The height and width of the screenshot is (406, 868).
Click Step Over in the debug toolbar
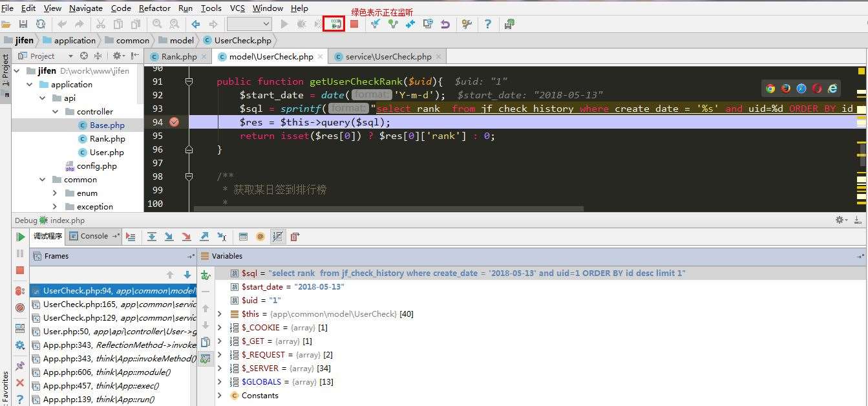tap(152, 237)
